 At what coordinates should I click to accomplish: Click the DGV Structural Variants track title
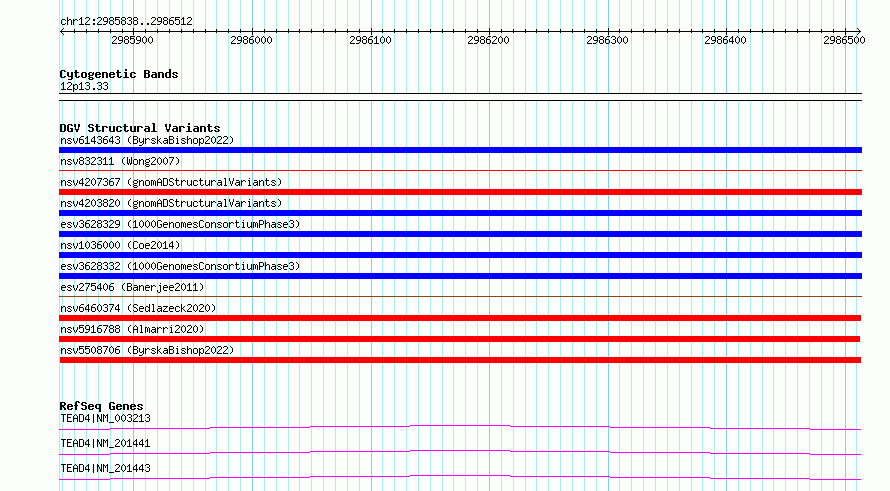click(140, 128)
